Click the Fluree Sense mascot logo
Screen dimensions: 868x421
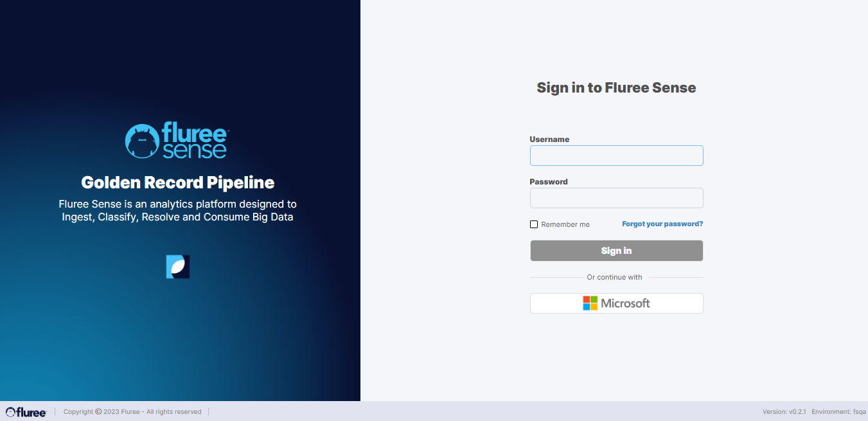[x=142, y=141]
